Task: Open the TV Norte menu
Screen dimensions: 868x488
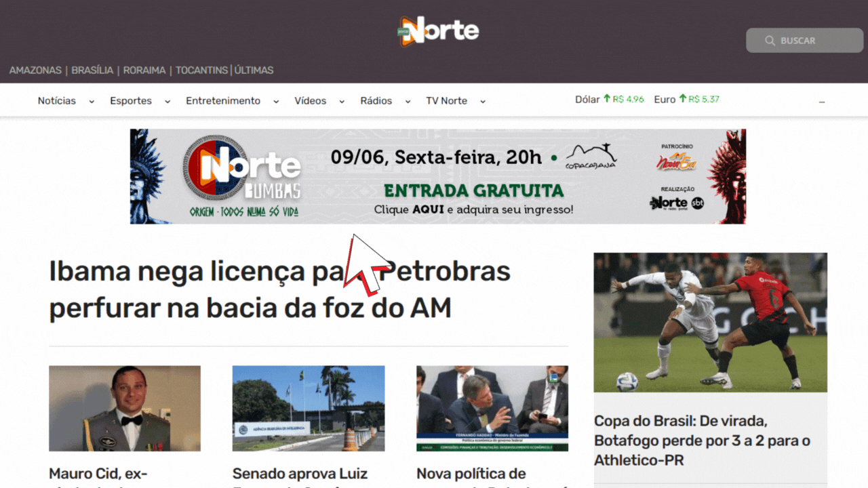Action: (446, 101)
